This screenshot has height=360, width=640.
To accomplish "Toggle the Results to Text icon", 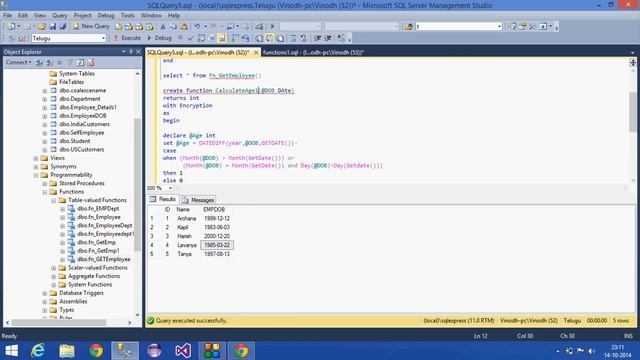I will coord(259,38).
